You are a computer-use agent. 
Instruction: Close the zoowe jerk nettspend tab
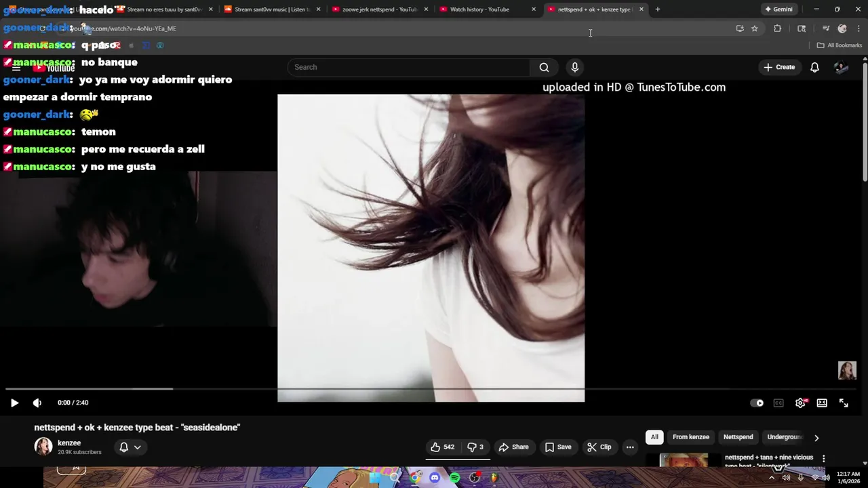pos(426,9)
